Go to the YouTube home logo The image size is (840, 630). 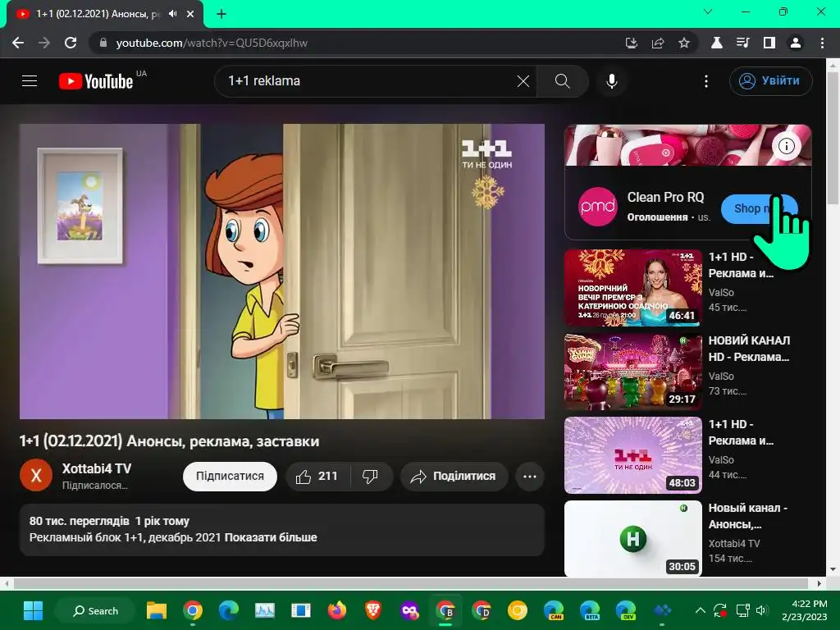[x=97, y=81]
